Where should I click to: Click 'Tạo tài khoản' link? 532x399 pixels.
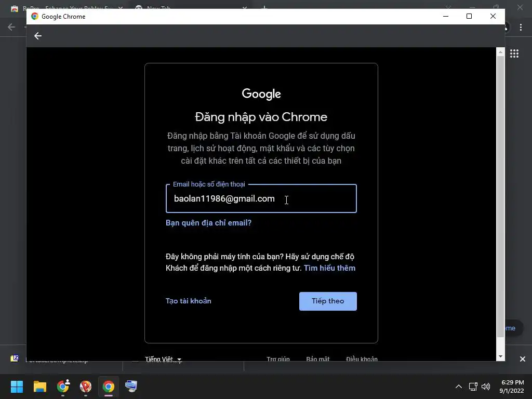point(188,301)
